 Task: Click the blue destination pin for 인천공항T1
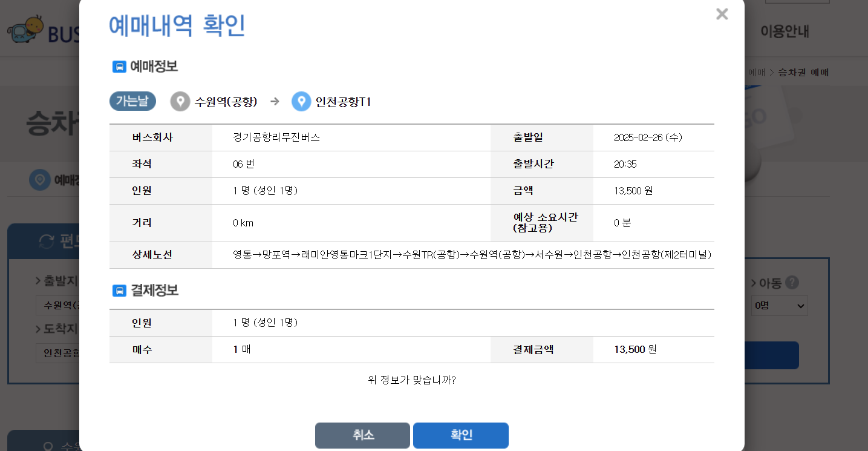(301, 102)
